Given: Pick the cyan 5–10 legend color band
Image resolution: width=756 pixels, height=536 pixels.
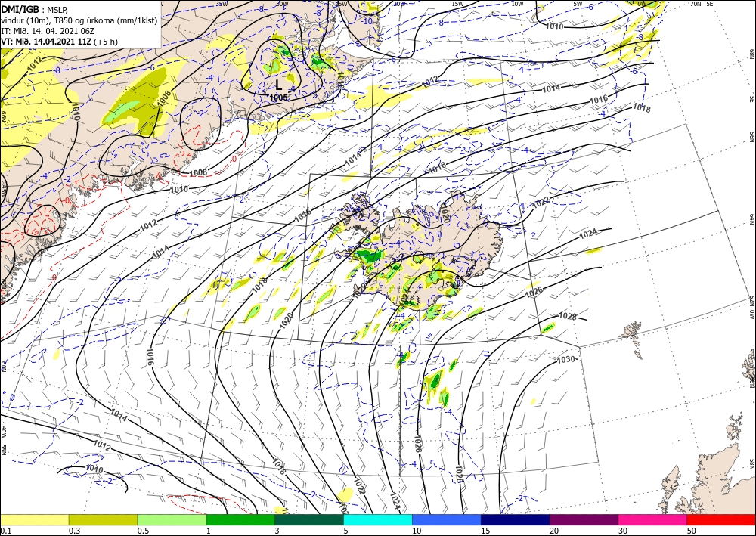Looking at the screenshot, I should 378,519.
